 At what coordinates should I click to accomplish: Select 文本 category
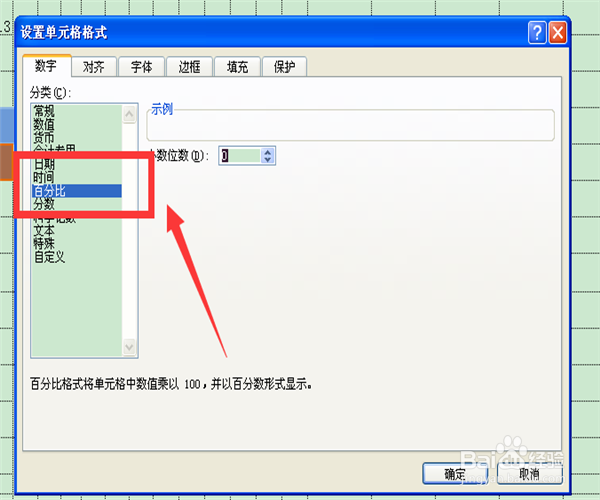(x=44, y=230)
